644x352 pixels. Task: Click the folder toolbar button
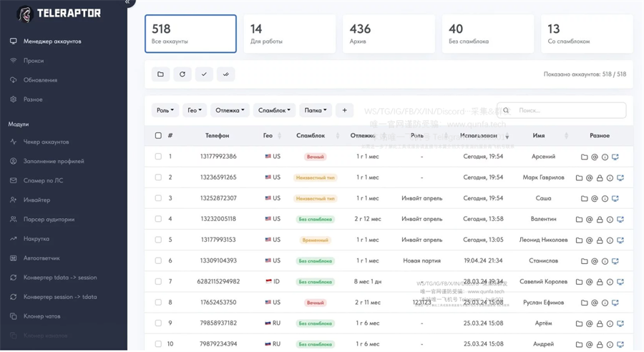tap(160, 74)
